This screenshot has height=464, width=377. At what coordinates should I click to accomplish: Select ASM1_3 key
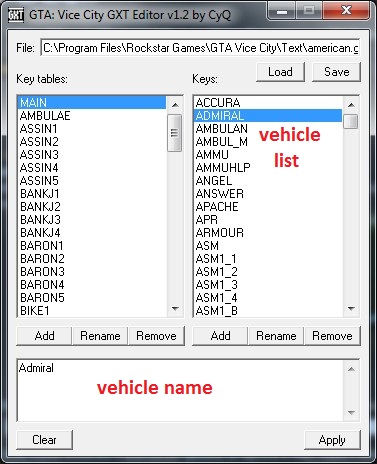pyautogui.click(x=268, y=284)
